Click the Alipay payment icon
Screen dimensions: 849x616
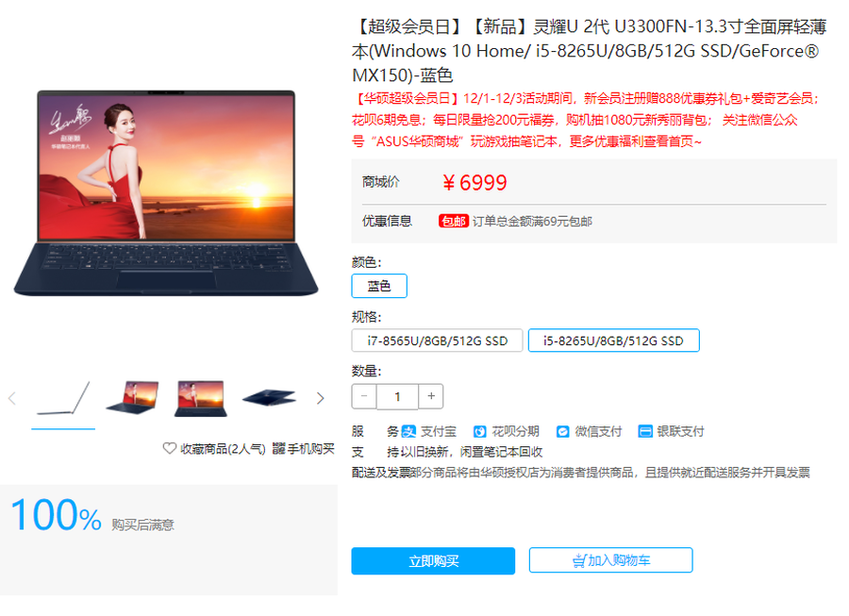[x=408, y=431]
